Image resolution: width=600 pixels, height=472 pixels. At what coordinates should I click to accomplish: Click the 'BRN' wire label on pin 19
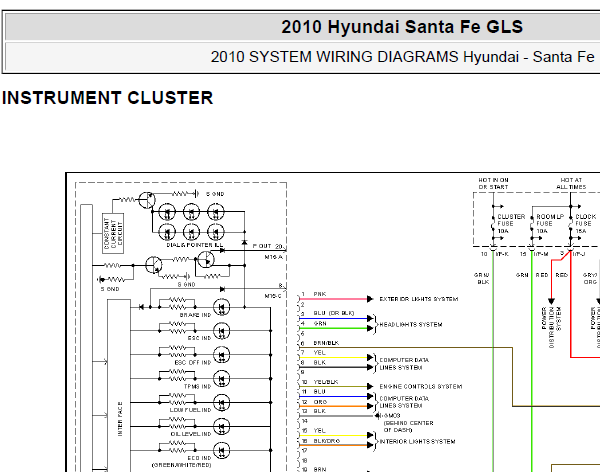320,469
